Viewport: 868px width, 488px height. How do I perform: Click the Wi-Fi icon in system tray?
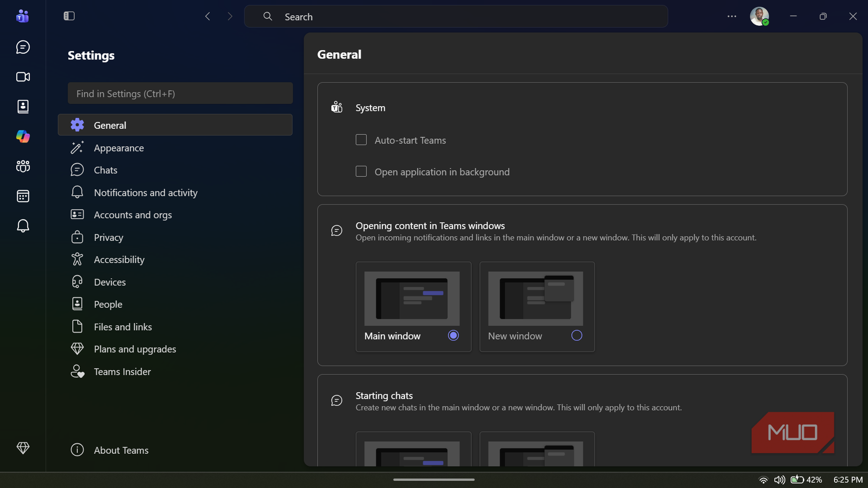(763, 480)
